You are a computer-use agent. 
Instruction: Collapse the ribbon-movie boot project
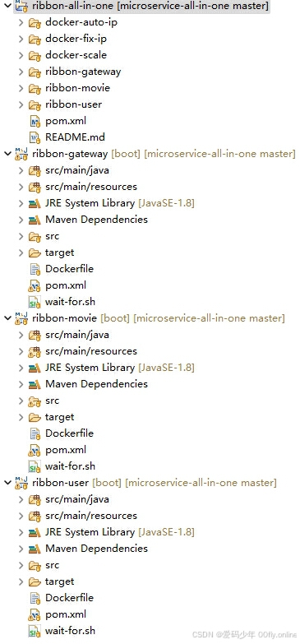[7, 318]
